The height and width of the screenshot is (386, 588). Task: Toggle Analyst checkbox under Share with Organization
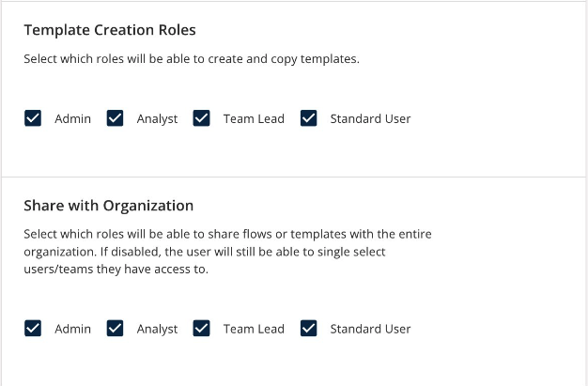tap(115, 328)
